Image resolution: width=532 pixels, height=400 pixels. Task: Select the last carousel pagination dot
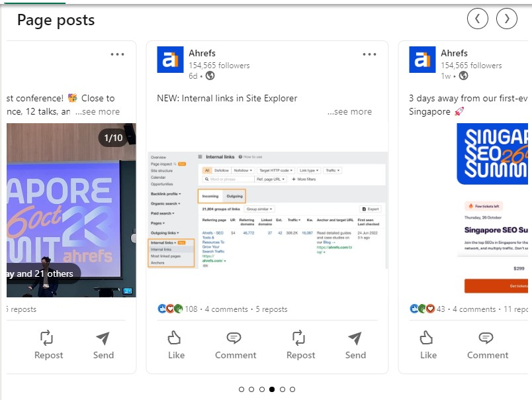(292, 389)
